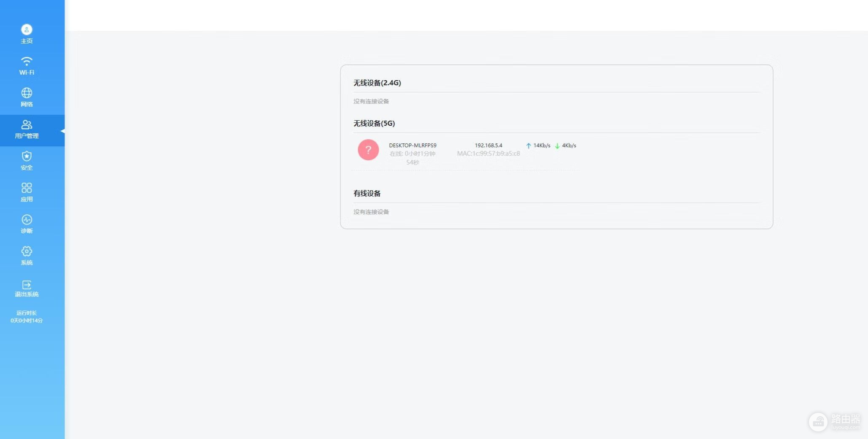Click the 无线设备(2.4G) heading

(x=377, y=83)
